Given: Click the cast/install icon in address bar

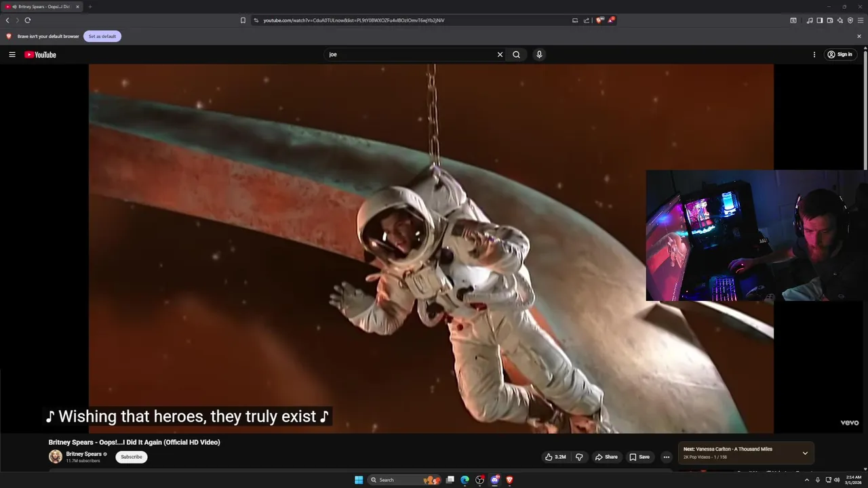Looking at the screenshot, I should coord(575,20).
